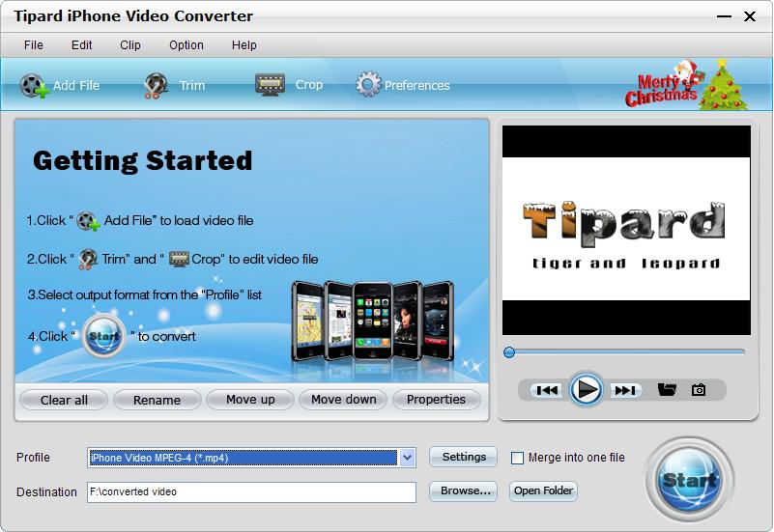Click the Merry Christmas banner graphic
The image size is (774, 532).
pos(686,84)
